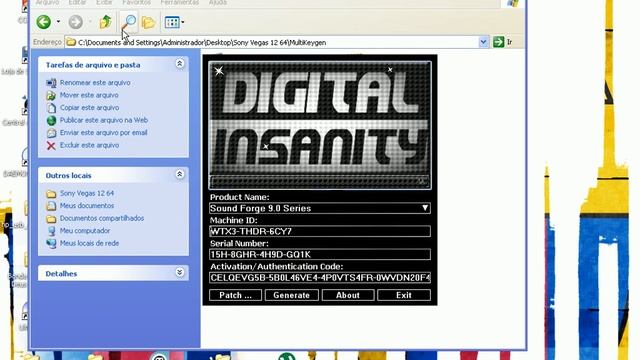This screenshot has height=360, width=640.
Task: Click the Exit button in keygen
Action: pos(404,295)
